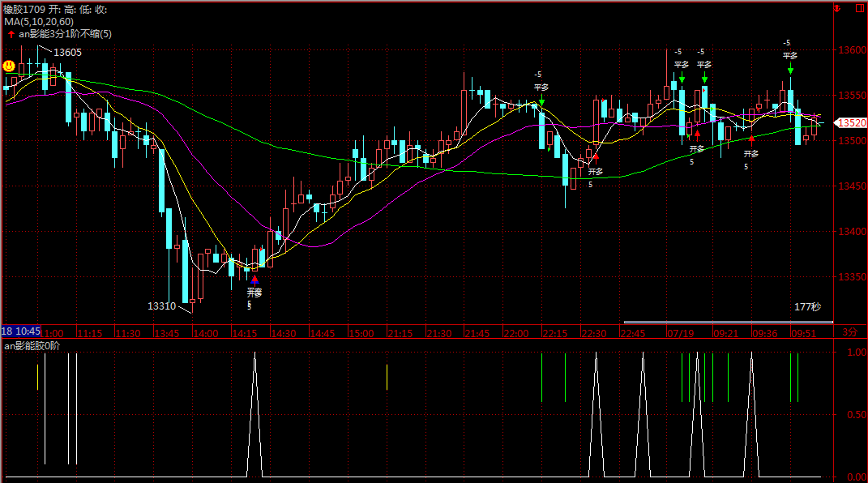
Task: Click the 0.50 sub-chart scale value
Action: (x=857, y=414)
